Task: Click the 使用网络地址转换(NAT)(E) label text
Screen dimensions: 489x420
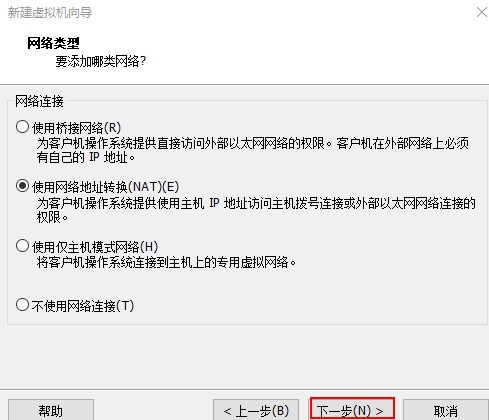Action: tap(105, 187)
